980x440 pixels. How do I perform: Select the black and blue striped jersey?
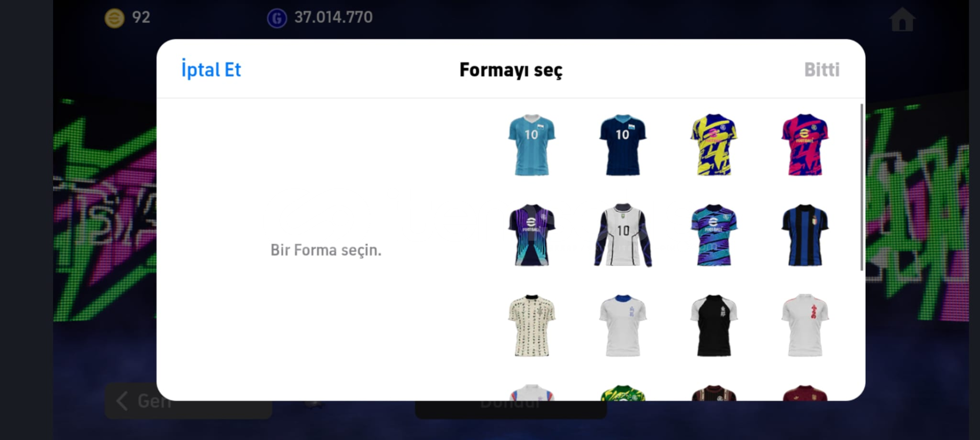[805, 235]
